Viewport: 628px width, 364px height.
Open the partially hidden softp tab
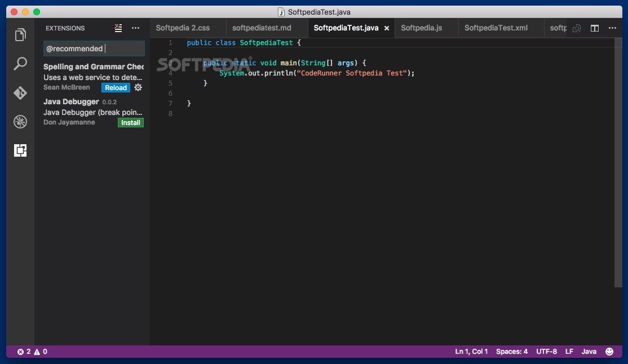(558, 28)
